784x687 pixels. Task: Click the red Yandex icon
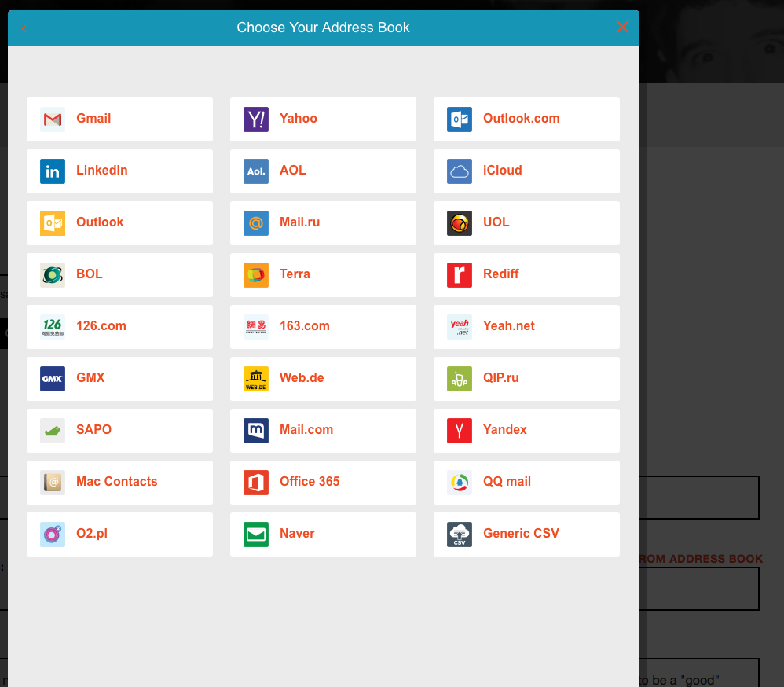click(460, 431)
